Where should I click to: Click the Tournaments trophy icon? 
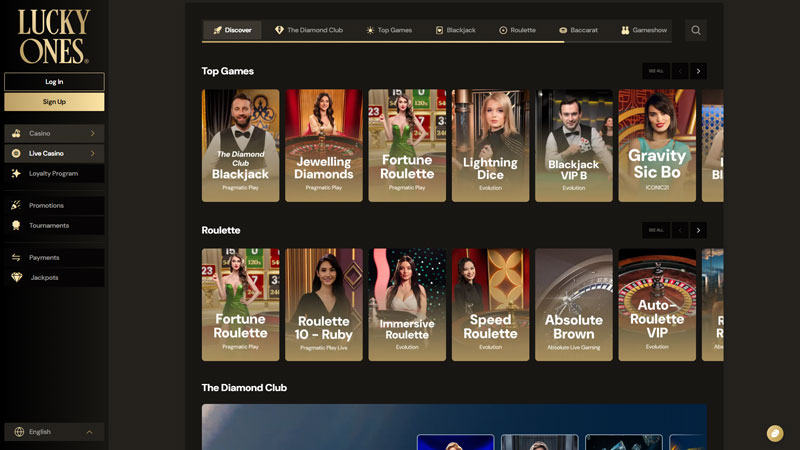tap(16, 225)
